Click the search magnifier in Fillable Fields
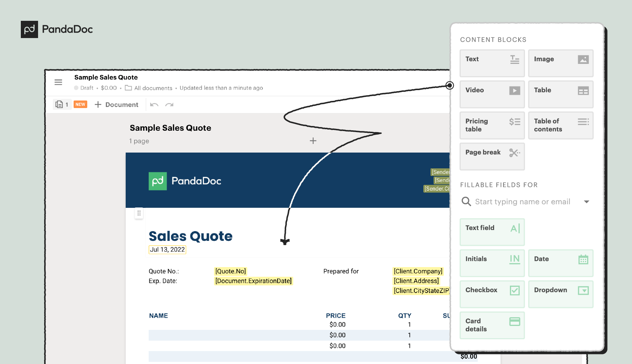 click(466, 201)
